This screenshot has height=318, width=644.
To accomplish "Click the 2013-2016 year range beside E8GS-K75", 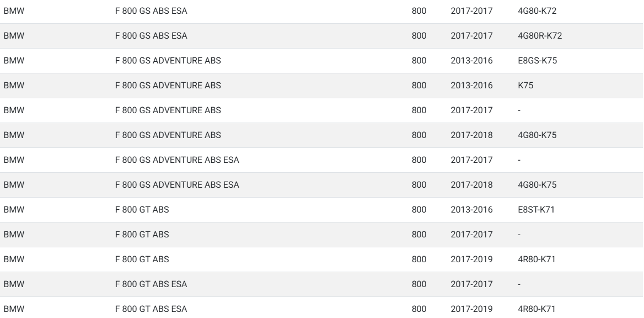I will coord(471,61).
